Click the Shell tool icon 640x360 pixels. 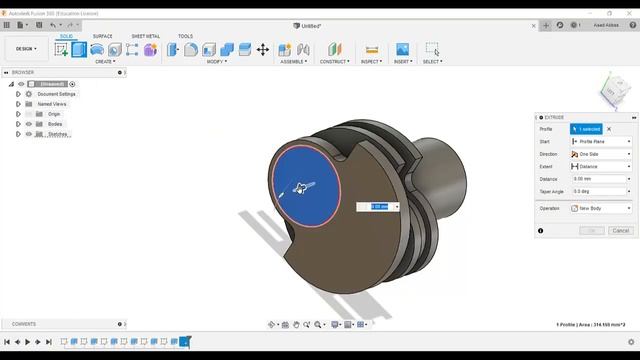pos(209,50)
